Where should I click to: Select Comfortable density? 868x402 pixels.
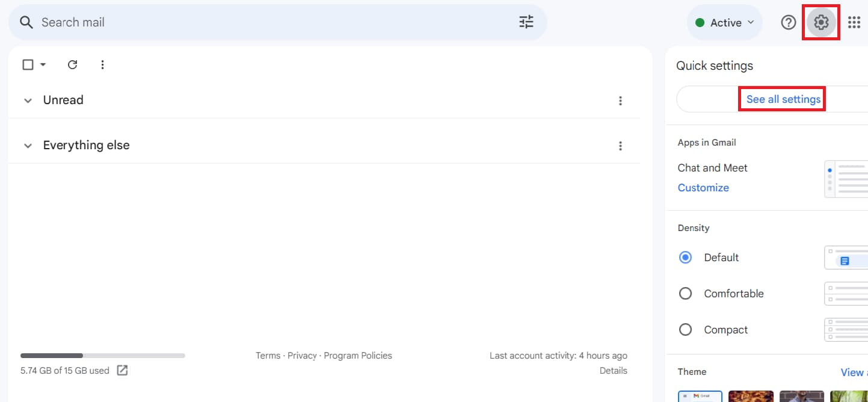coord(685,294)
